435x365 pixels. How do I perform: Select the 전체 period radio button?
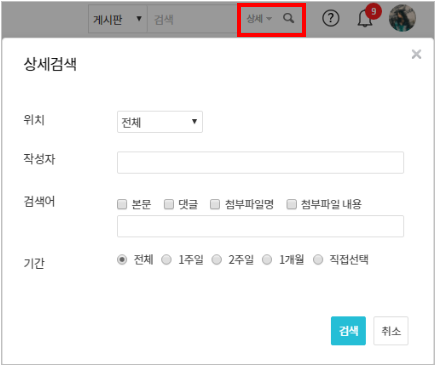tap(122, 259)
